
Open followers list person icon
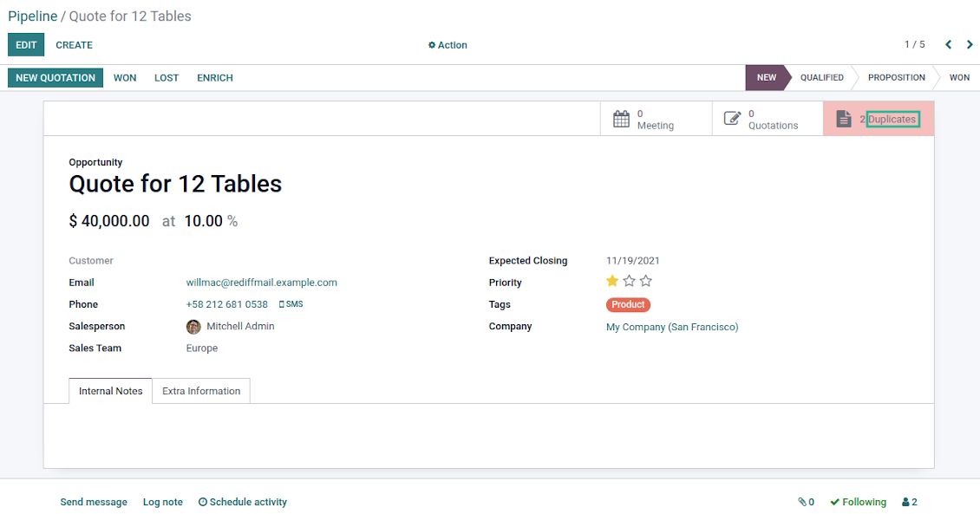click(905, 502)
